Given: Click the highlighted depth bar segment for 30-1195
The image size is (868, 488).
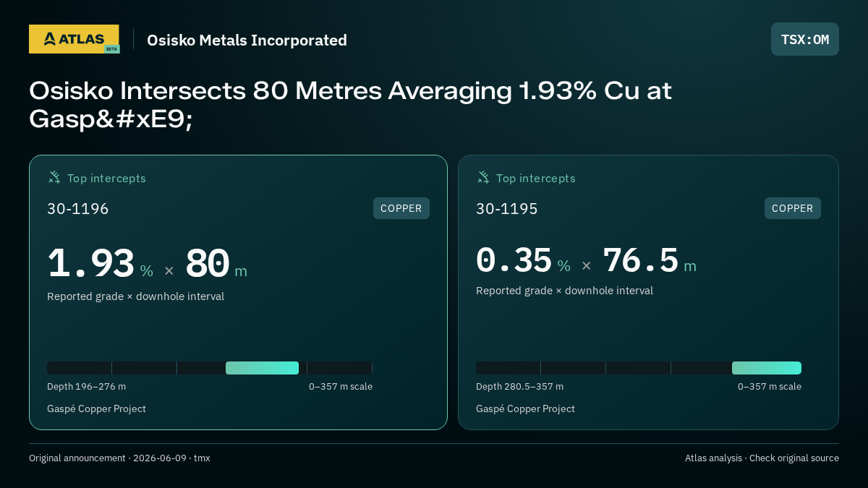Looking at the screenshot, I should coord(767,368).
